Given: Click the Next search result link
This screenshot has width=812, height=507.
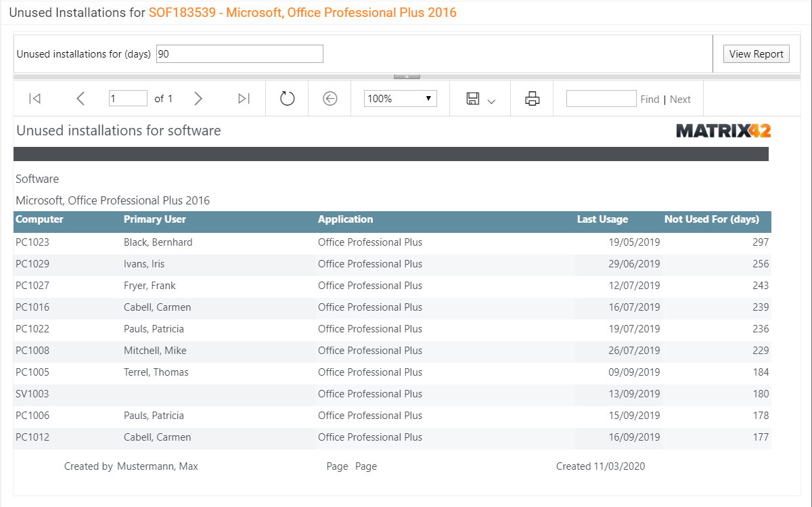Looking at the screenshot, I should pyautogui.click(x=680, y=100).
